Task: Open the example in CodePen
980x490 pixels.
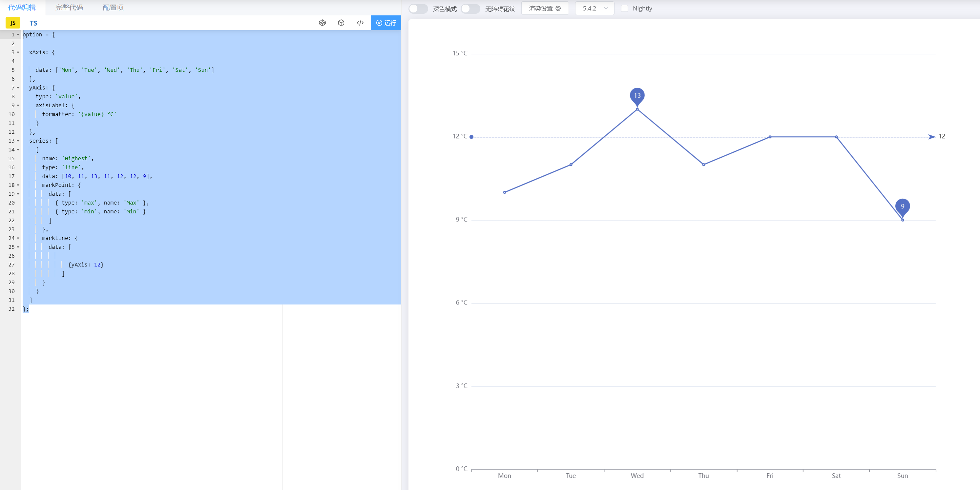Action: point(322,23)
